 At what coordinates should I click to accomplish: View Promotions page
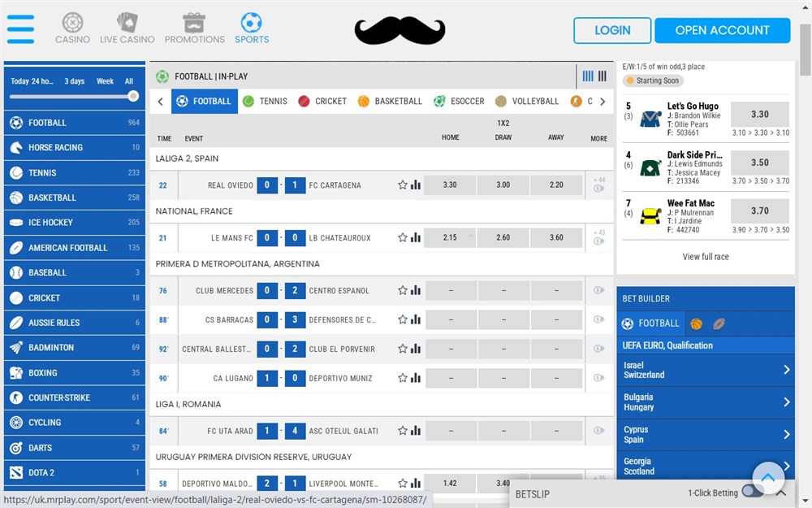[x=195, y=28]
